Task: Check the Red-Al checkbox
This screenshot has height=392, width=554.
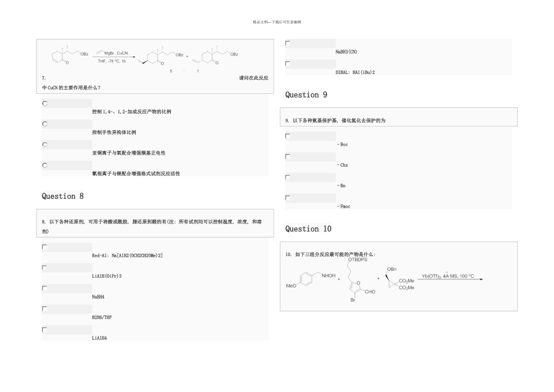Action: (44, 247)
